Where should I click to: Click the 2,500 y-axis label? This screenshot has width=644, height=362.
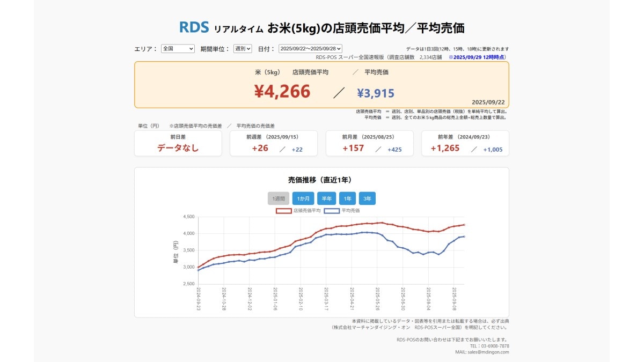coord(188,284)
